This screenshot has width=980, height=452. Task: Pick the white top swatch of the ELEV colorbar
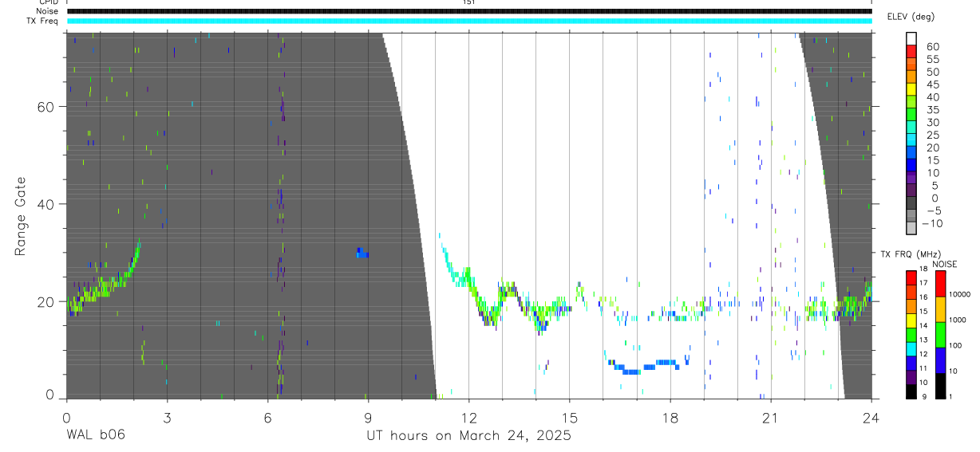point(911,38)
